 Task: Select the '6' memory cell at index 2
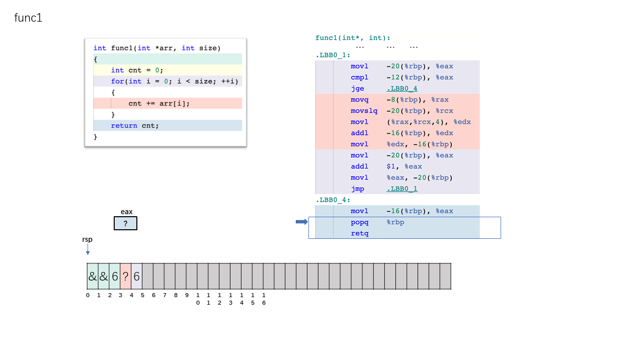click(115, 276)
